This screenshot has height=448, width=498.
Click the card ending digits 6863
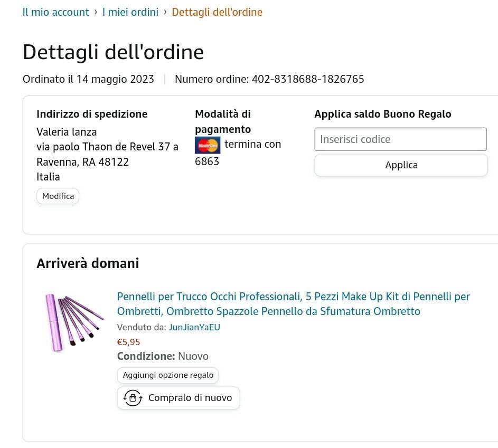point(207,161)
